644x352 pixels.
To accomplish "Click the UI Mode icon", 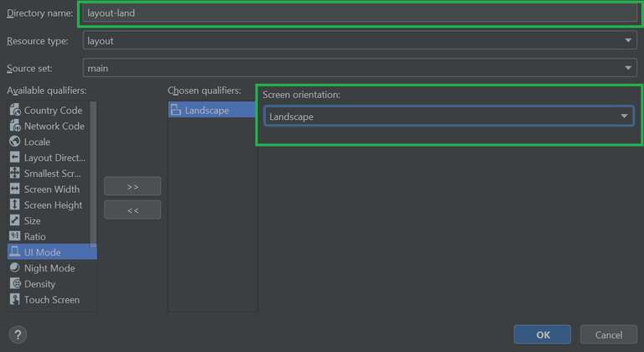I will [15, 251].
